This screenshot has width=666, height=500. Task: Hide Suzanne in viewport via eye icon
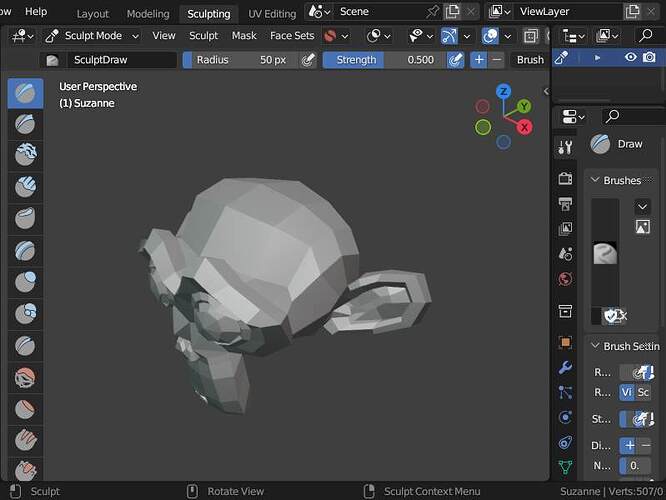pos(631,57)
